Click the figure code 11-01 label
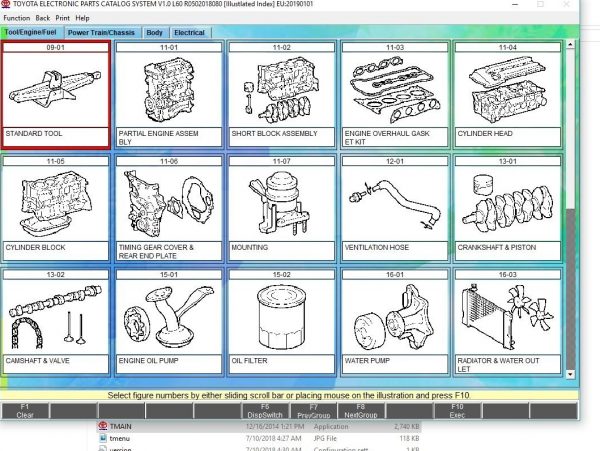The height and width of the screenshot is (451, 600). tap(169, 47)
